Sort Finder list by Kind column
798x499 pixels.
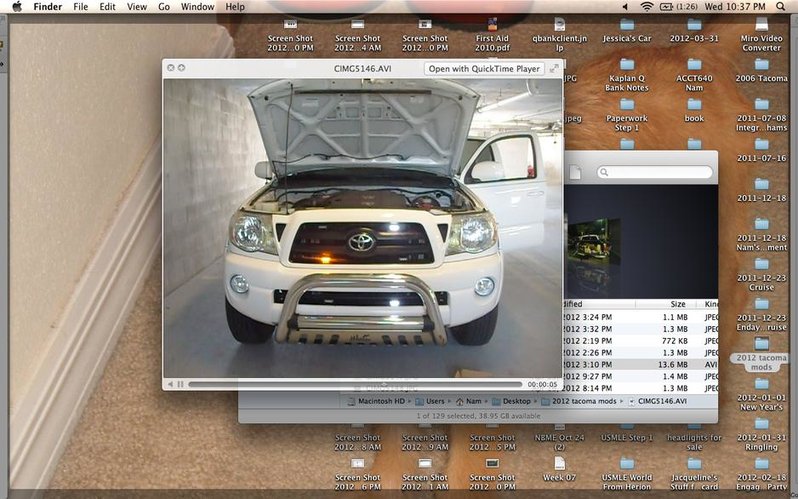710,304
